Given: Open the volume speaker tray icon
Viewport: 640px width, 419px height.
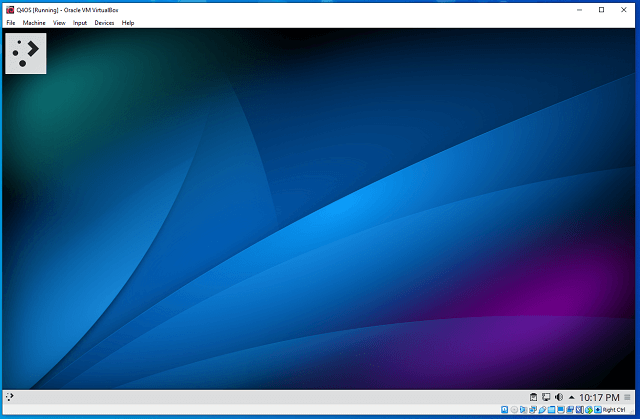Looking at the screenshot, I should (x=559, y=397).
